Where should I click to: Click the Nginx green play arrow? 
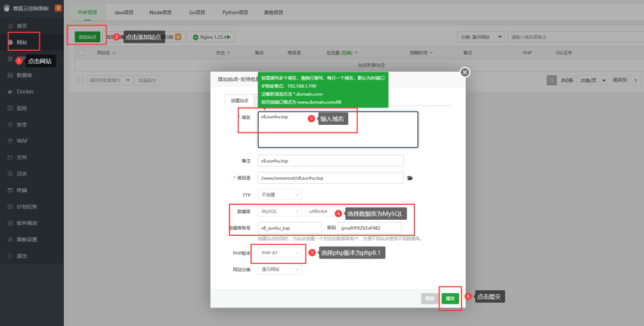coord(229,37)
